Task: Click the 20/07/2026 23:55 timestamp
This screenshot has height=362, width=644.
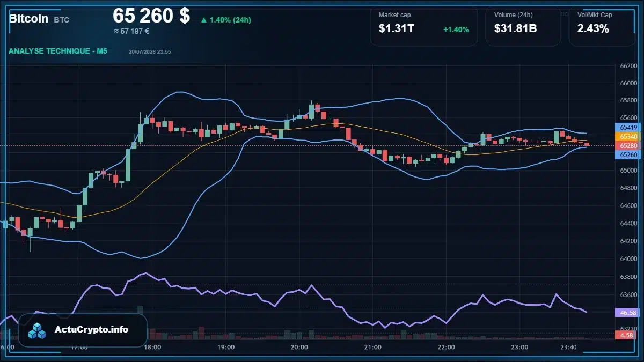Action: [x=150, y=52]
